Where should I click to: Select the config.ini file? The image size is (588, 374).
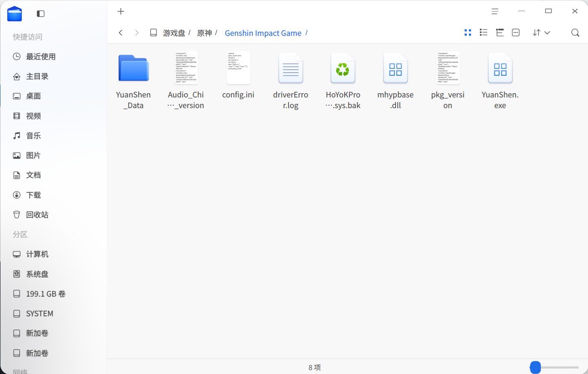pos(238,76)
